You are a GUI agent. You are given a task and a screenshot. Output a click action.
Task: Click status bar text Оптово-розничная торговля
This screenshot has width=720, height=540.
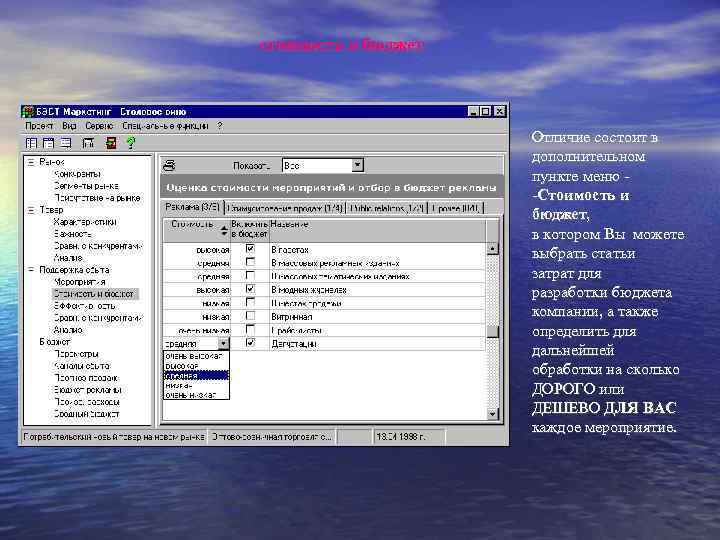coord(271,437)
